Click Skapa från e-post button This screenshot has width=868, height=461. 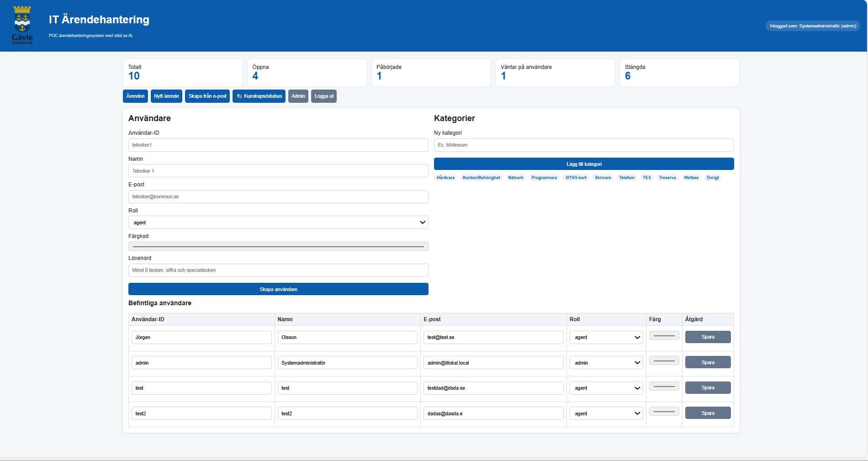coord(207,96)
